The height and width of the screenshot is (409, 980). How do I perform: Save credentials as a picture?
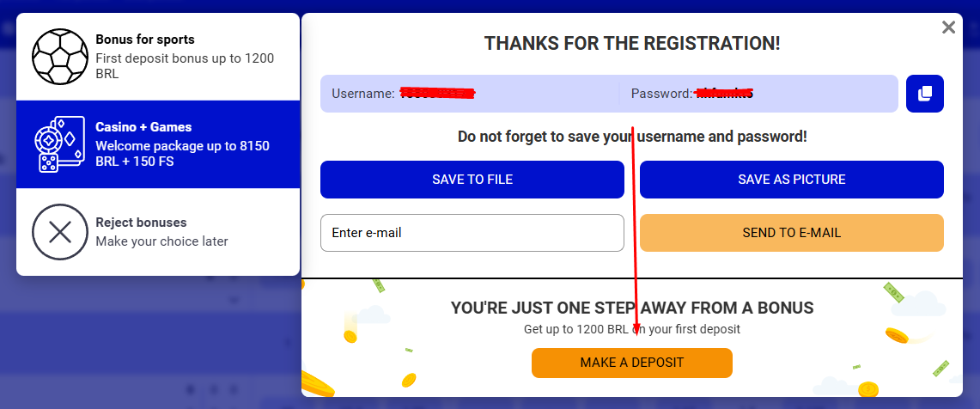click(791, 180)
